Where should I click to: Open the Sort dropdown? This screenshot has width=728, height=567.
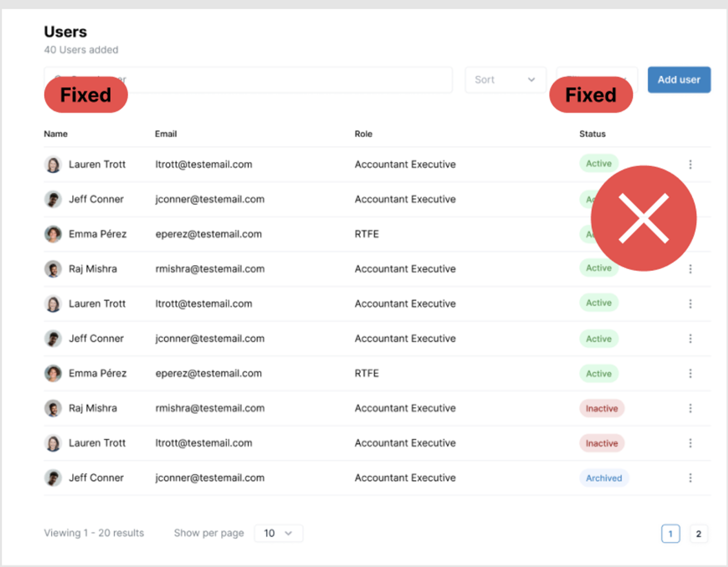pyautogui.click(x=505, y=80)
